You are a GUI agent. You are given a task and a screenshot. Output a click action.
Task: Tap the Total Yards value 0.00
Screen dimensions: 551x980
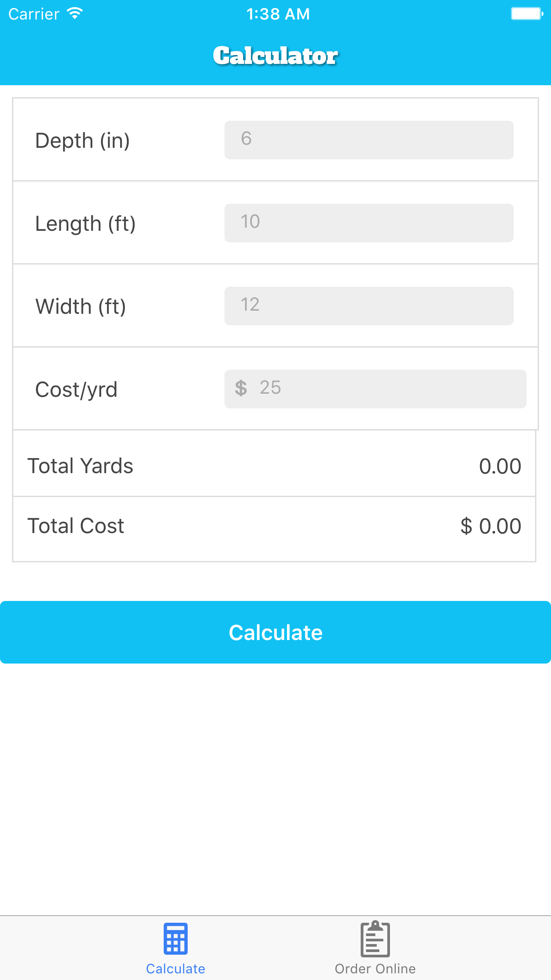[500, 466]
